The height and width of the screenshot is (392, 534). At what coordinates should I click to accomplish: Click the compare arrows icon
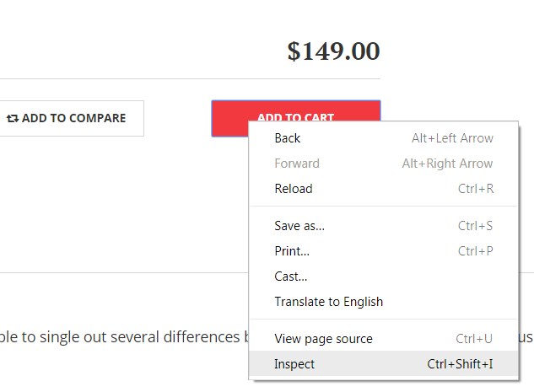click(13, 118)
